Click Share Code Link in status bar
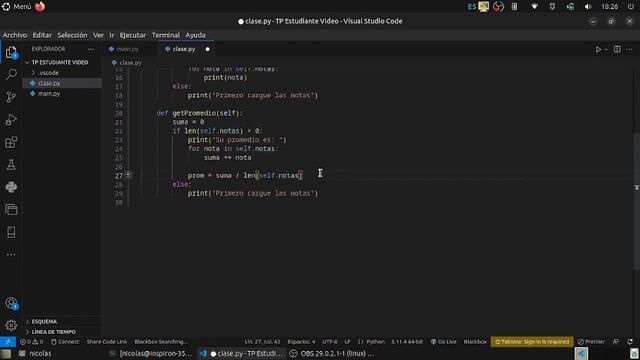Viewport: 640px width, 360px height. pyautogui.click(x=107, y=342)
